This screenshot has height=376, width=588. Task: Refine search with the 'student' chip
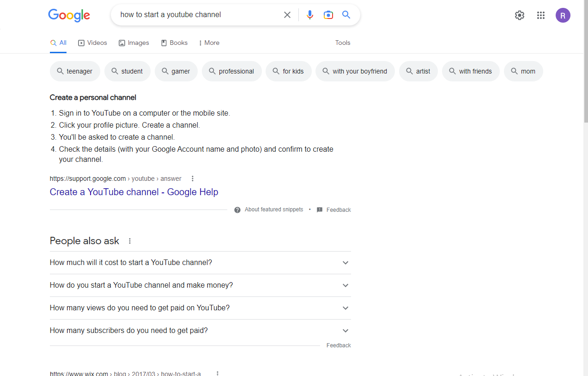(x=127, y=71)
